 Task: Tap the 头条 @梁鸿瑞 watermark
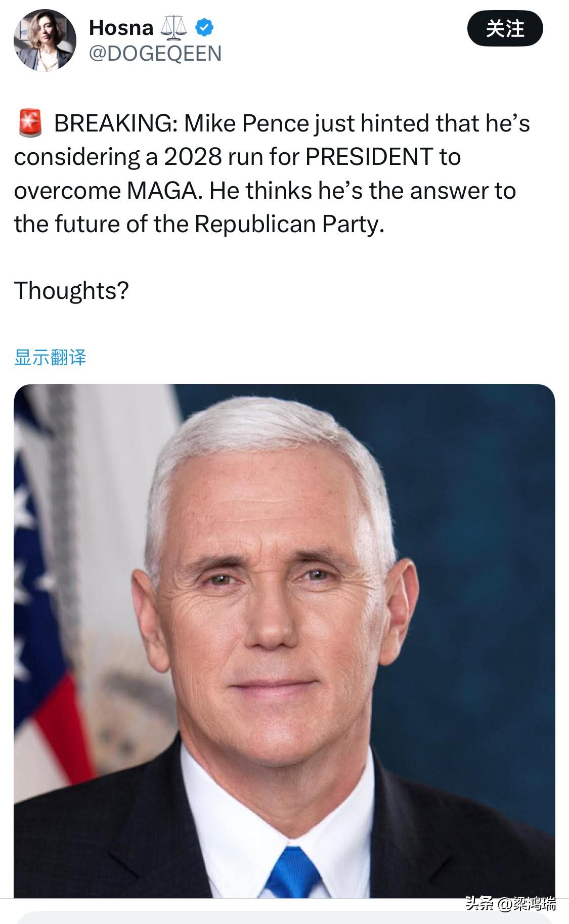pos(510,903)
